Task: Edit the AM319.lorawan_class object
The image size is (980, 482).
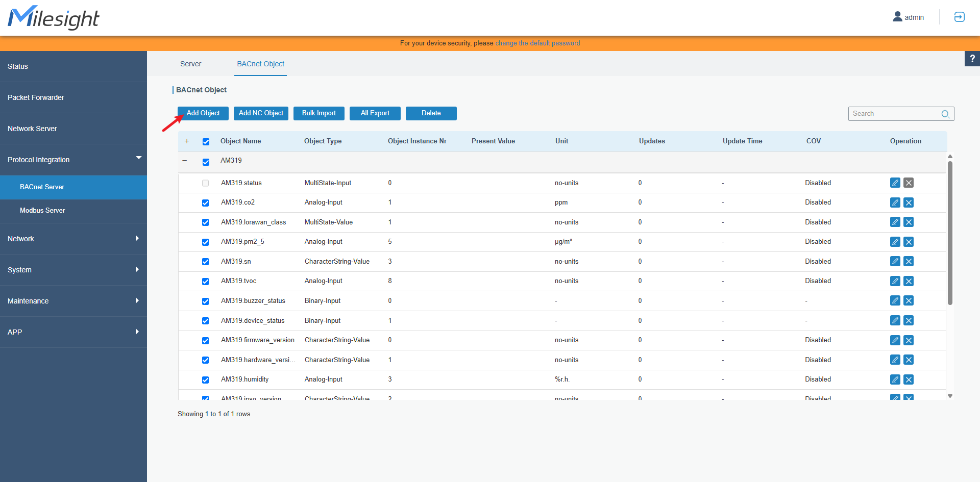Action: coord(895,222)
